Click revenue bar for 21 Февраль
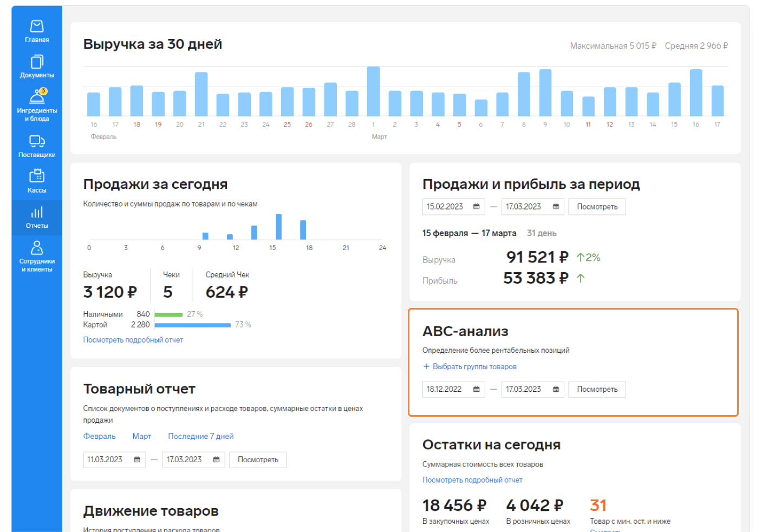Screen dimensions: 768x532 point(201,94)
